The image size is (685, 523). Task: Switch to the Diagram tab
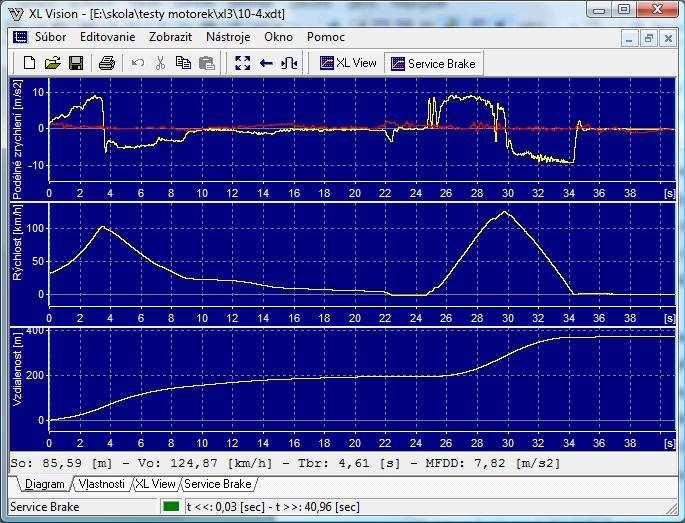pos(44,484)
